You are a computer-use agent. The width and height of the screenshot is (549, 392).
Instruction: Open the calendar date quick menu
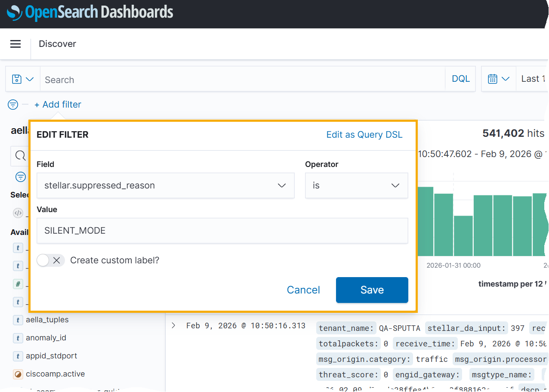click(x=498, y=79)
